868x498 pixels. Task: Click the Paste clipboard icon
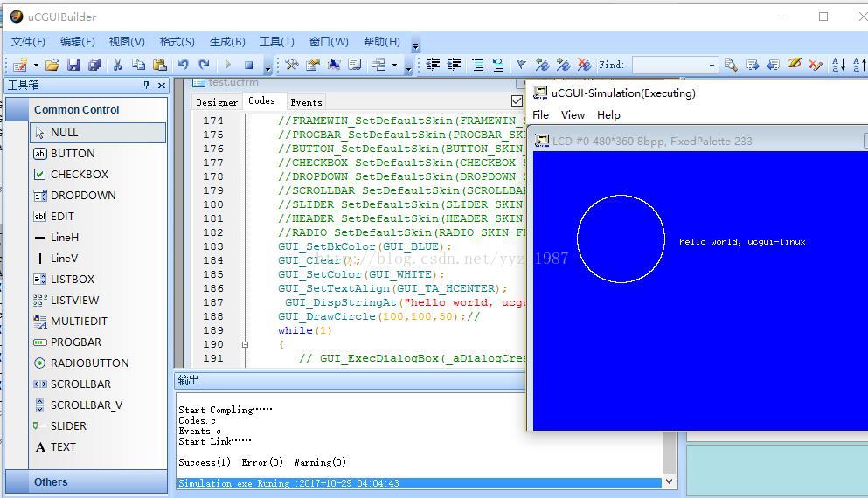(x=159, y=65)
